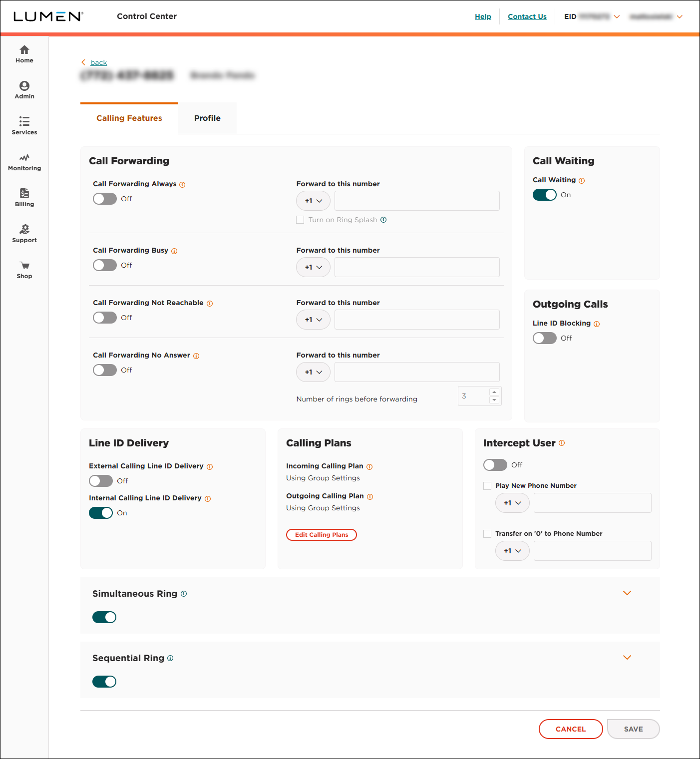Select the Calling Features tab

point(129,118)
